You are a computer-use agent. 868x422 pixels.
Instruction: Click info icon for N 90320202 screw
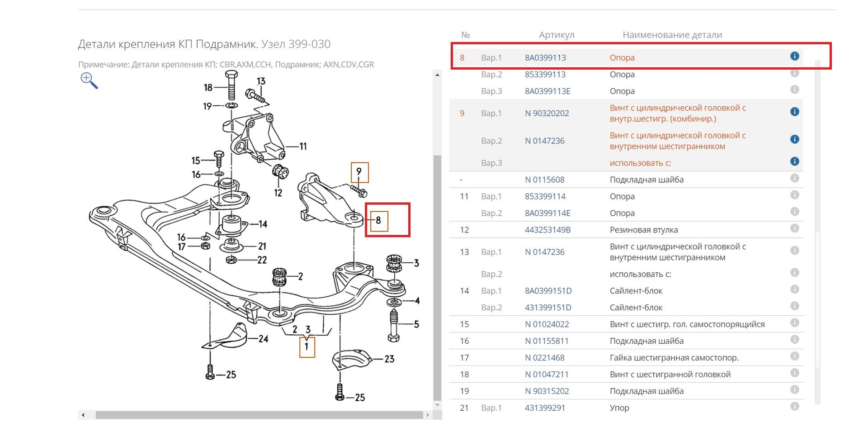coord(794,112)
